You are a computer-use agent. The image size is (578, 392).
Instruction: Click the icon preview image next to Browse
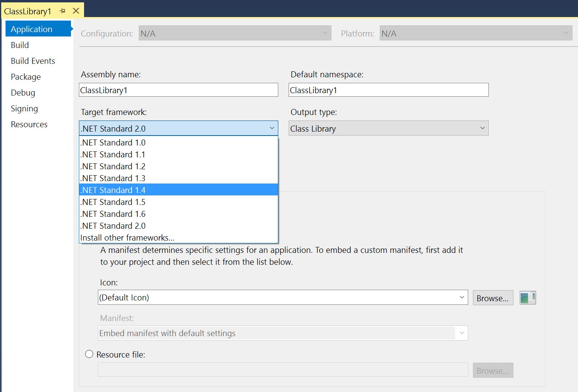[x=528, y=298]
